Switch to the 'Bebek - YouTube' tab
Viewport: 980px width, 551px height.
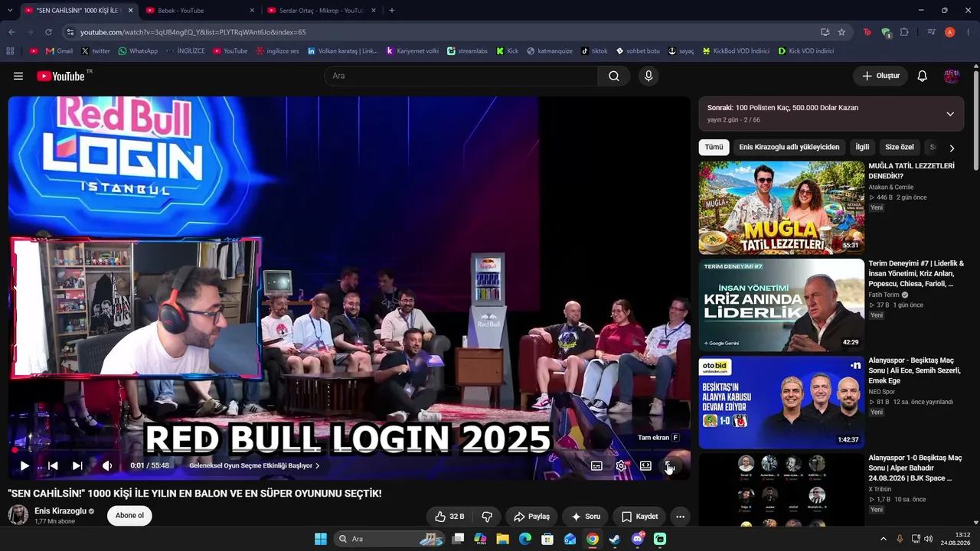[199, 11]
